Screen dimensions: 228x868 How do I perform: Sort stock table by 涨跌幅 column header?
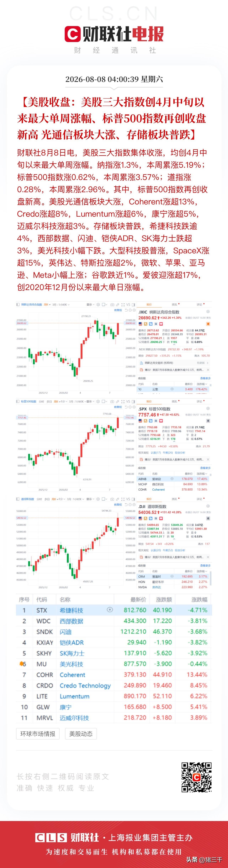click(x=199, y=599)
